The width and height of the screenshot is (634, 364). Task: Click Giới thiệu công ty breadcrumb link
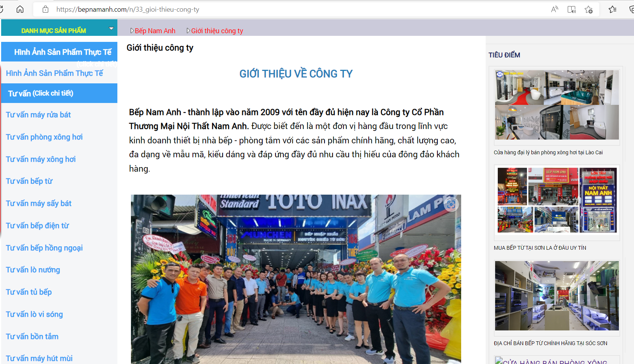point(217,31)
